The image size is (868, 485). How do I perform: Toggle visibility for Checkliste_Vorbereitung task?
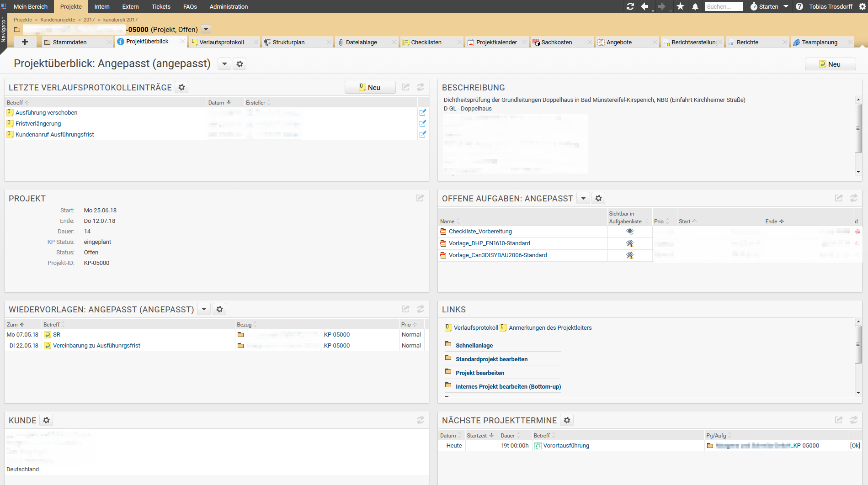629,232
